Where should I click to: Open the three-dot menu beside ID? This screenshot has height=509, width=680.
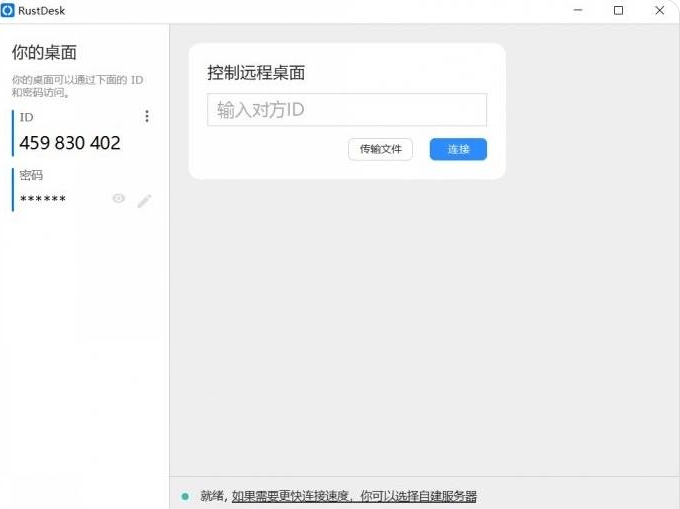(x=147, y=117)
